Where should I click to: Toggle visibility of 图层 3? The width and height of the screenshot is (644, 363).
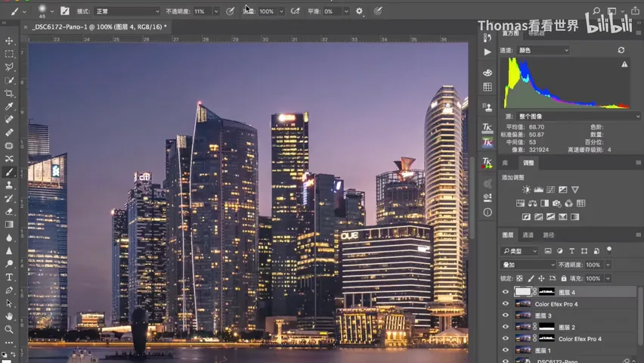point(506,315)
